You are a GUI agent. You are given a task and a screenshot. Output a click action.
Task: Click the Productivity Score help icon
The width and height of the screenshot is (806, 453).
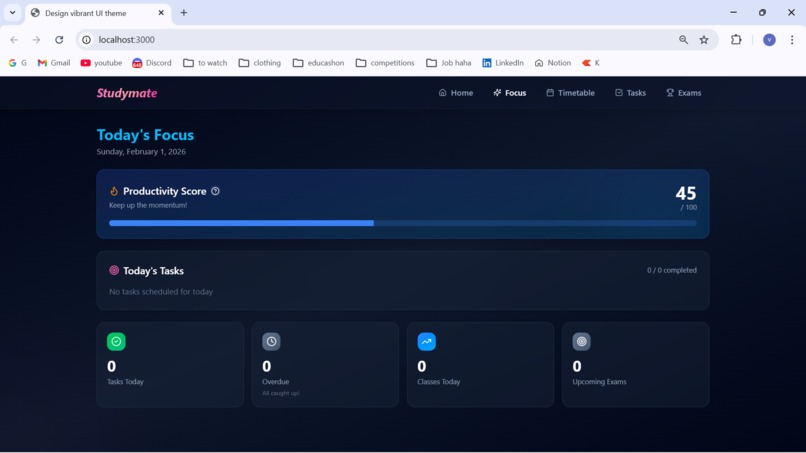coord(215,191)
